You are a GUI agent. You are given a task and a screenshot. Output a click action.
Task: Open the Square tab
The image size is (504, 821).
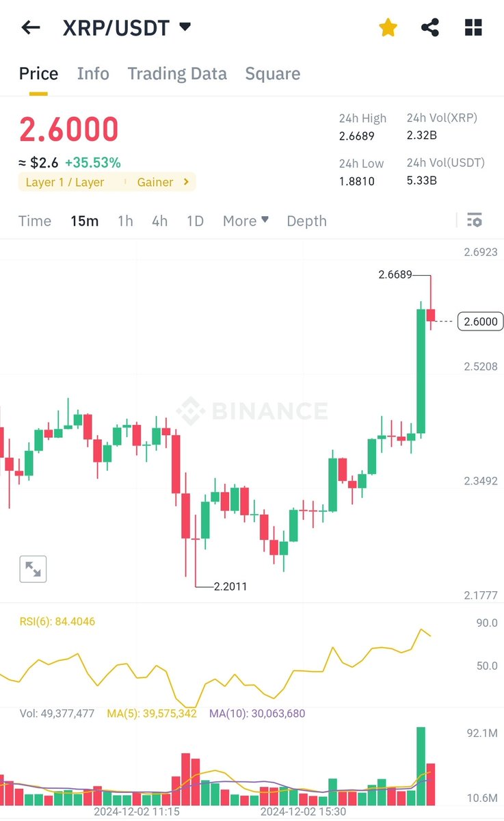coord(273,74)
